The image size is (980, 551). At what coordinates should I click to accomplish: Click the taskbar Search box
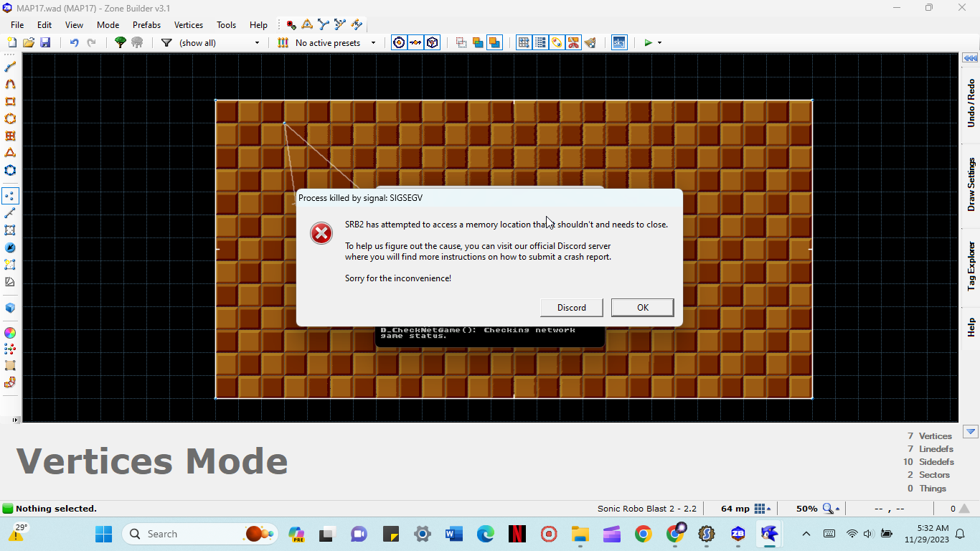click(200, 534)
